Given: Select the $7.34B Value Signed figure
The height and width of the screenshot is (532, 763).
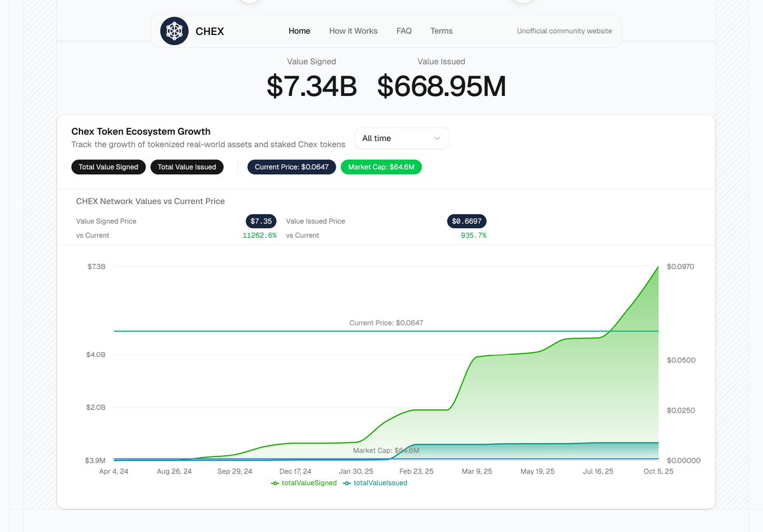Looking at the screenshot, I should 312,86.
